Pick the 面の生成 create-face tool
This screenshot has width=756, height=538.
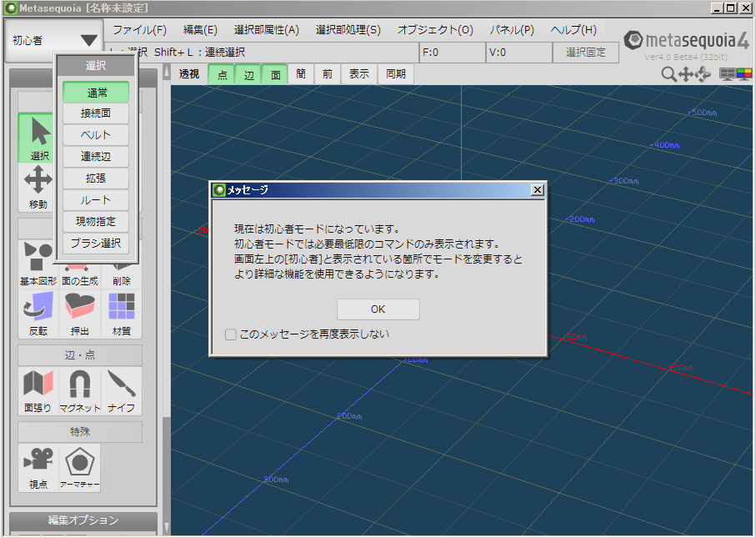(x=80, y=275)
